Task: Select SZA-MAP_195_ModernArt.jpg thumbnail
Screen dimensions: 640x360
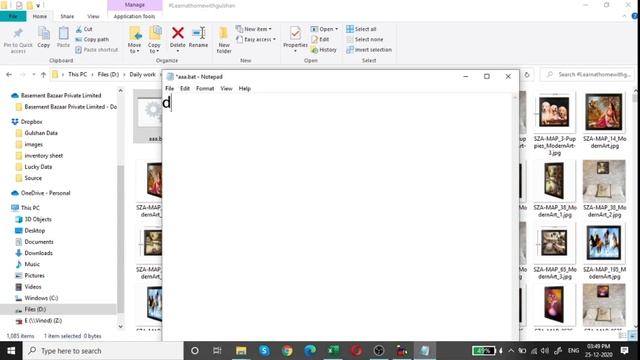Action: (604, 243)
